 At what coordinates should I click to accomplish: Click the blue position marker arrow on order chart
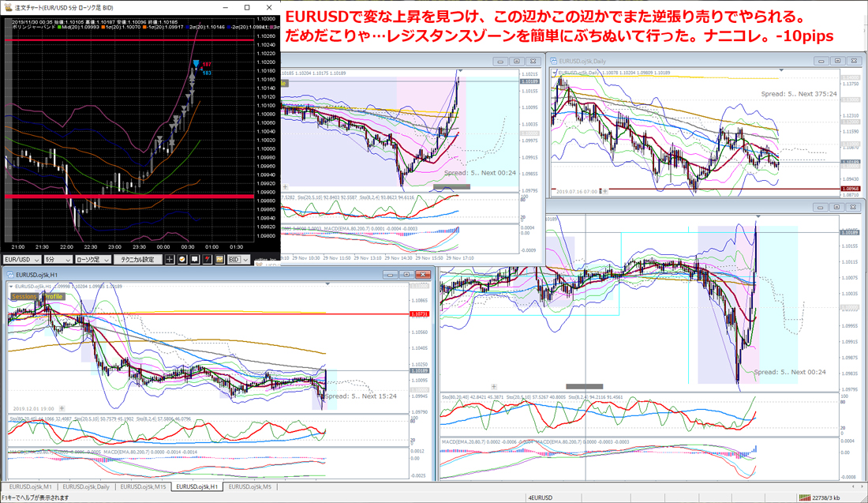click(196, 64)
